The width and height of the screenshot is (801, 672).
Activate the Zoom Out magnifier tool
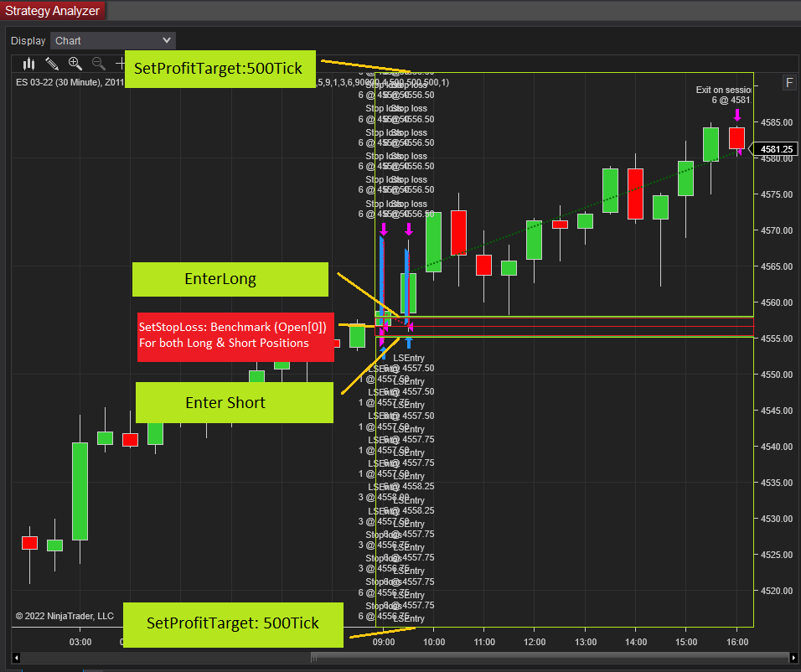[99, 64]
